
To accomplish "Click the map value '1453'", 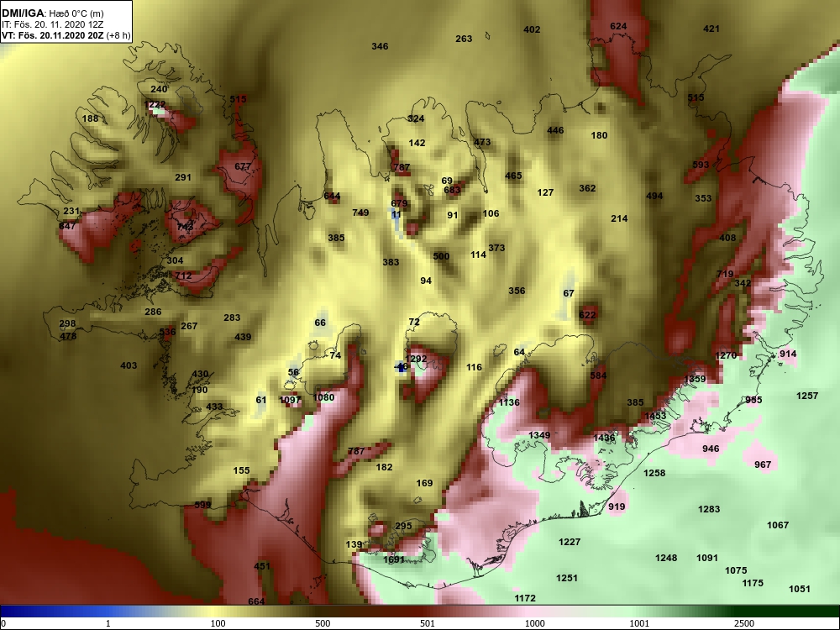I will pyautogui.click(x=655, y=417).
